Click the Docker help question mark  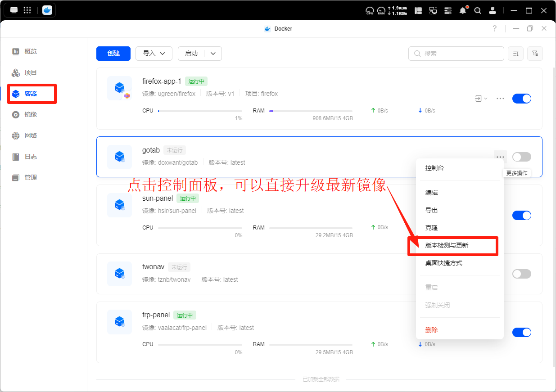click(495, 28)
